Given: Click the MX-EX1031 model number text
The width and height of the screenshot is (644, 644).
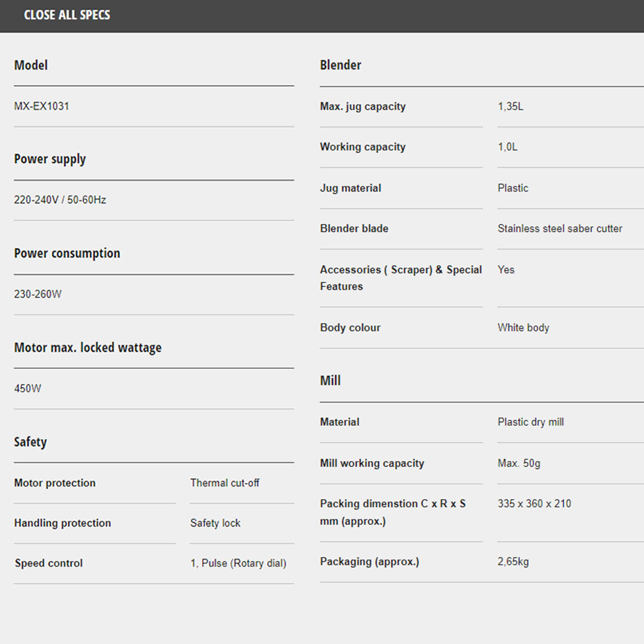Looking at the screenshot, I should (x=42, y=106).
